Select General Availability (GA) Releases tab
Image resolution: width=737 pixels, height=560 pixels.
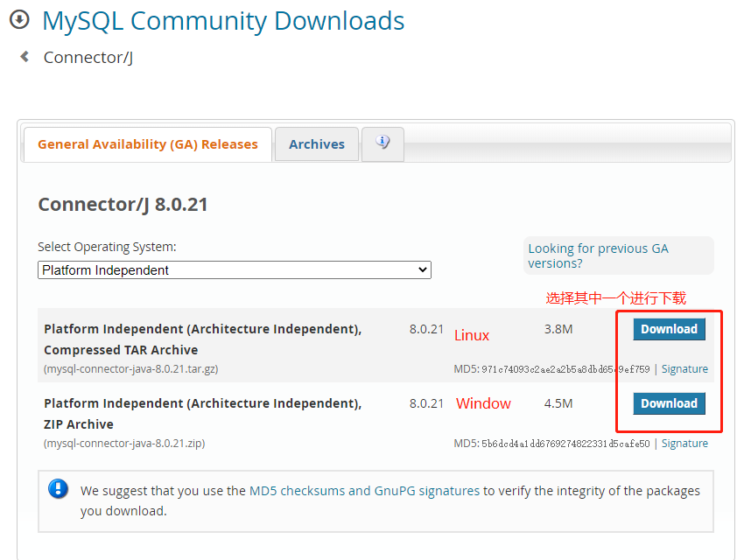[x=148, y=144]
